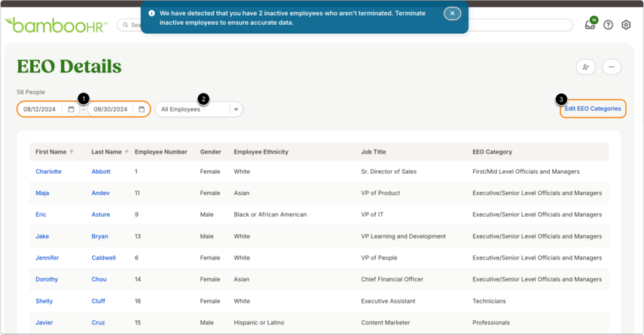Click last name Asture link
The width and height of the screenshot is (644, 335).
(x=101, y=215)
